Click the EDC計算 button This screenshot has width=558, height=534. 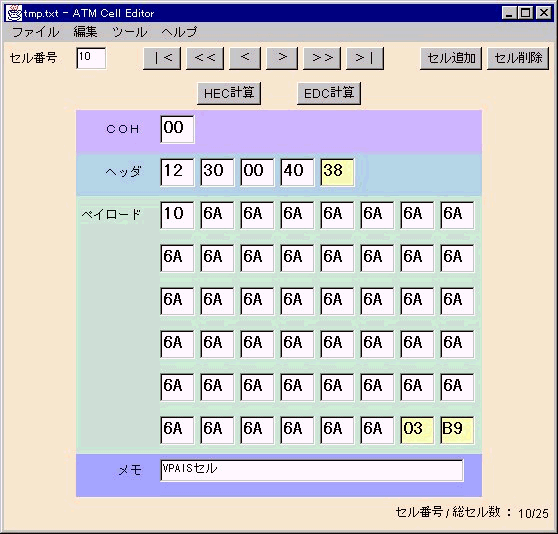tap(329, 93)
